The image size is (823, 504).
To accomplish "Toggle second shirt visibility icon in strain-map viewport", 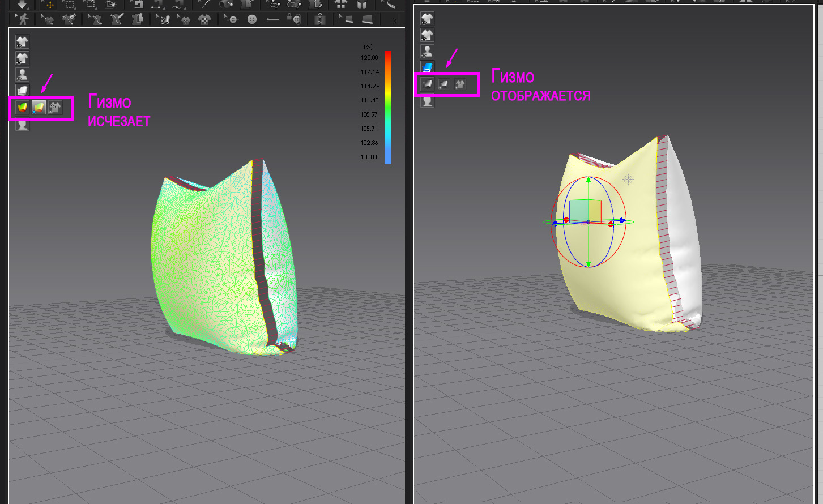I will tap(22, 58).
